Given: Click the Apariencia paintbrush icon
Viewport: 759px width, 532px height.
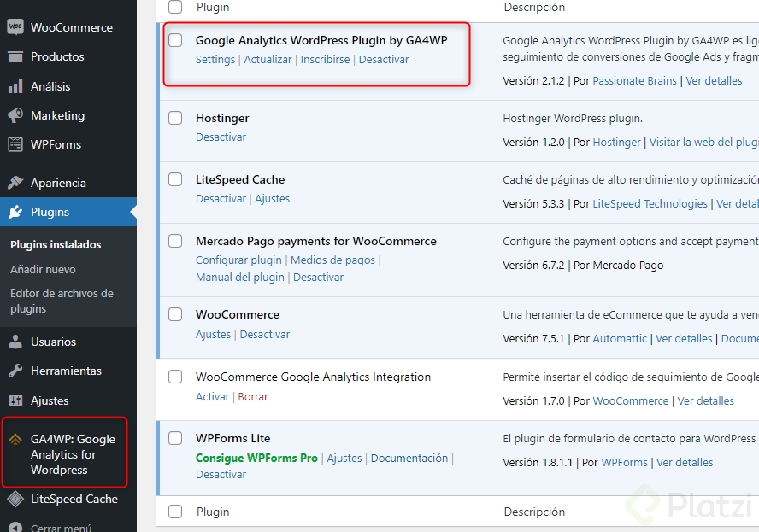Looking at the screenshot, I should pos(15,183).
